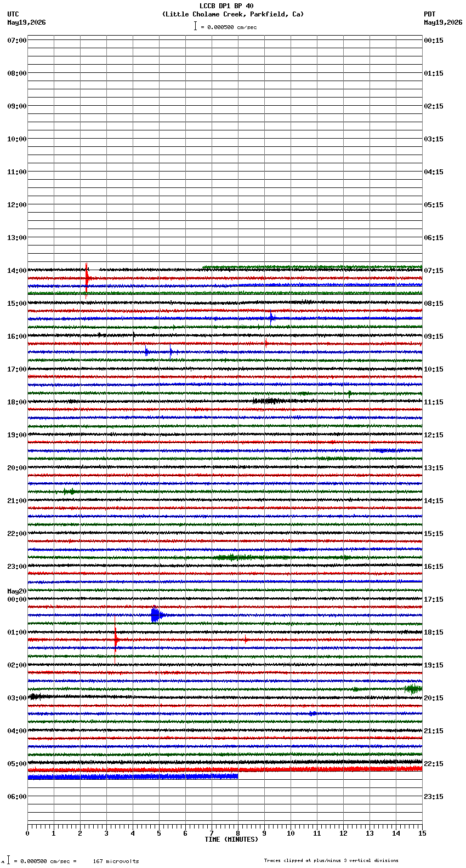Click the '08:00' UTC time label

[17, 73]
